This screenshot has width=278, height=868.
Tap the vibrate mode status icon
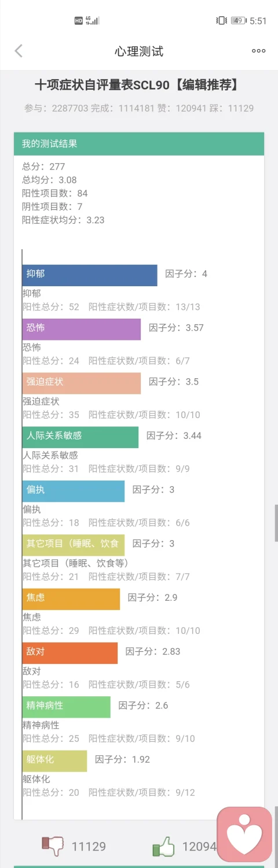tap(221, 21)
